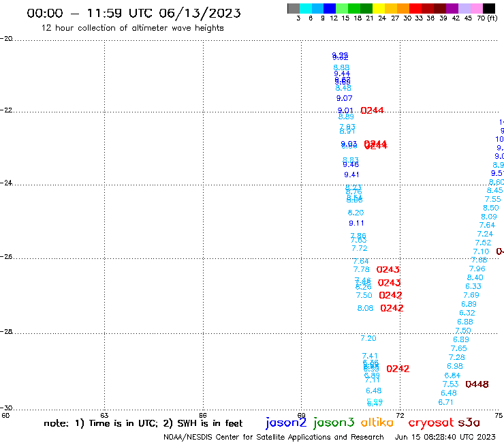Click the 8.50 wave height value

[x=491, y=208]
